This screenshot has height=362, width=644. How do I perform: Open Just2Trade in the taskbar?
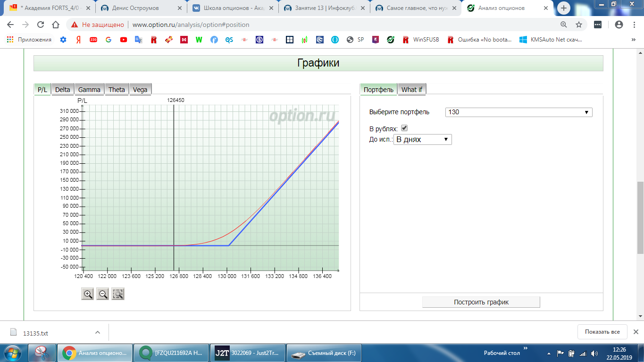(x=247, y=353)
